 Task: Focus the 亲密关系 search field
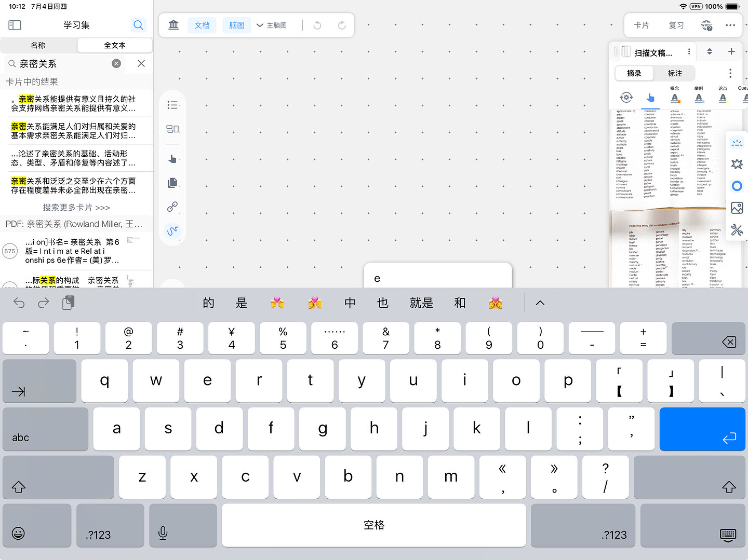[65, 63]
